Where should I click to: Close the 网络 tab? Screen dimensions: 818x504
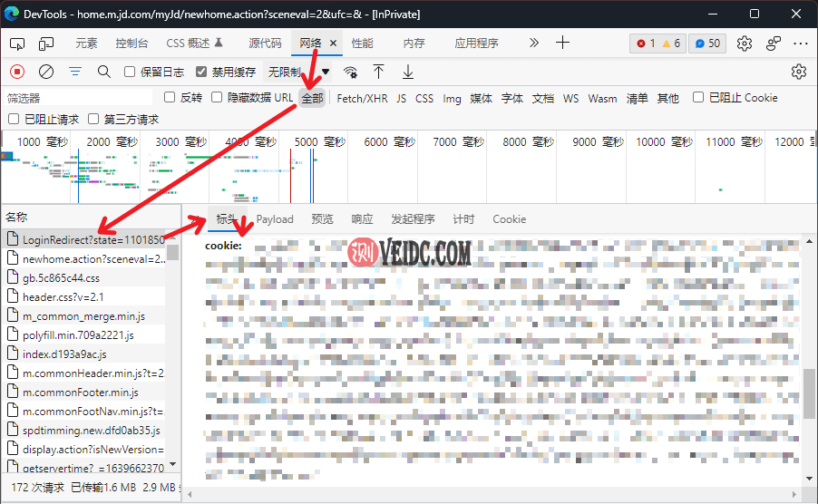point(333,44)
